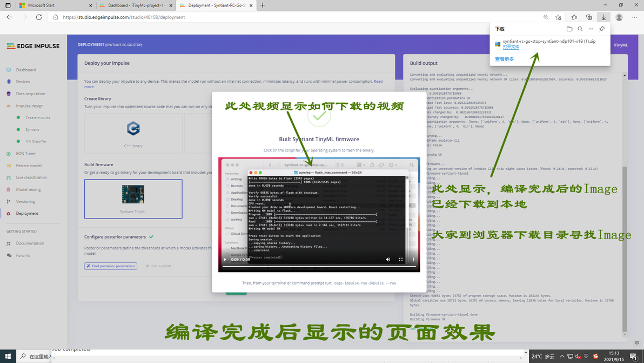Select the C++ library deployment option
This screenshot has width=644, height=363.
(133, 133)
